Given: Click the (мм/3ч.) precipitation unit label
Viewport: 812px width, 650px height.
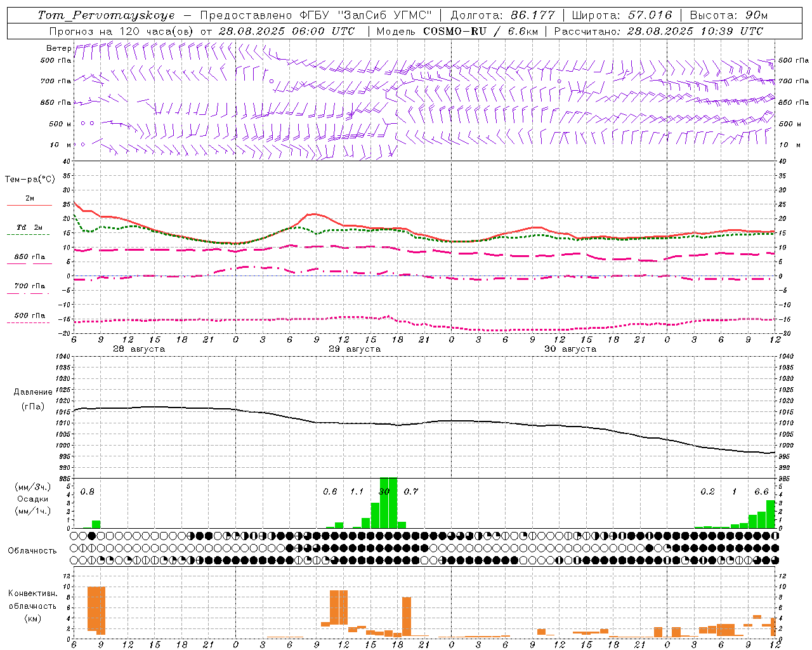Looking at the screenshot, I should click(33, 487).
